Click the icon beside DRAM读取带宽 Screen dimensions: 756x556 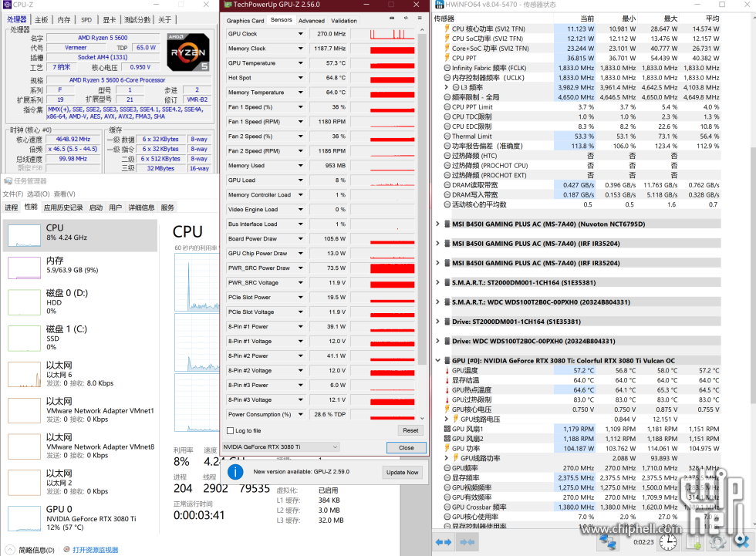447,185
